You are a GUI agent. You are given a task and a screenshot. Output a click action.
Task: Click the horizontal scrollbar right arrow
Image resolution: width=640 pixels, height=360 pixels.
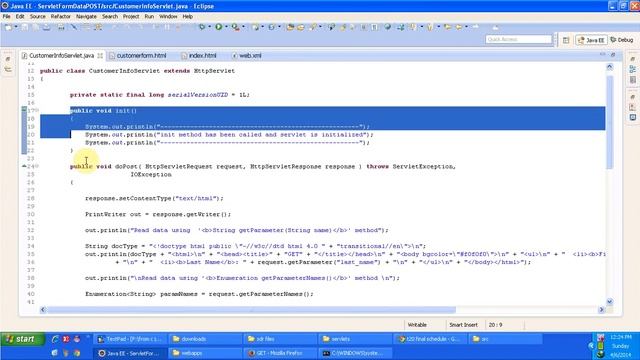coord(601,310)
